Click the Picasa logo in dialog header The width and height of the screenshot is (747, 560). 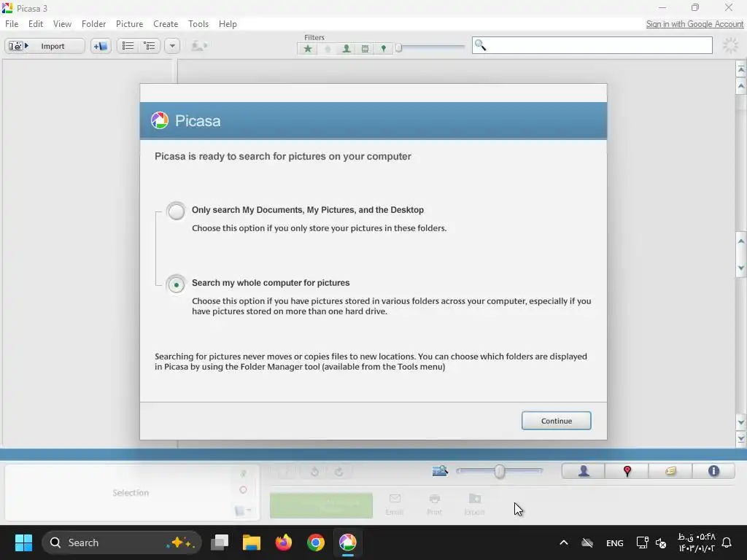click(160, 120)
